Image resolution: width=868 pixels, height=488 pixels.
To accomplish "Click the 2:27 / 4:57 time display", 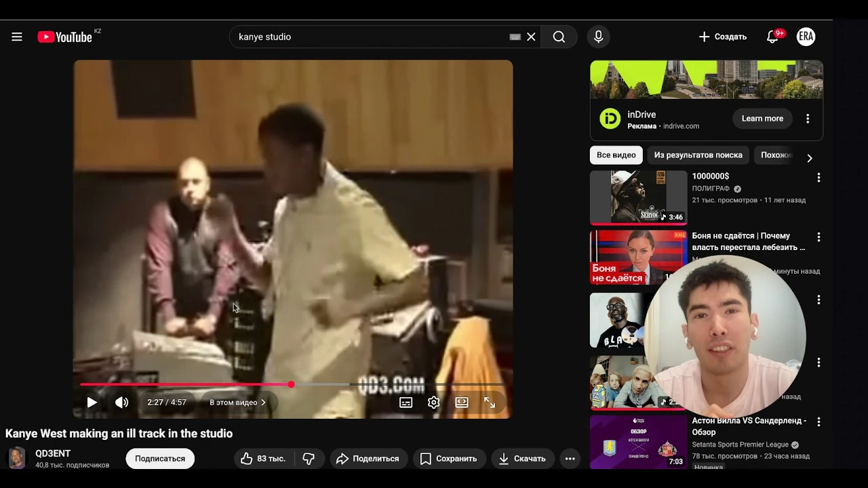I will point(167,403).
